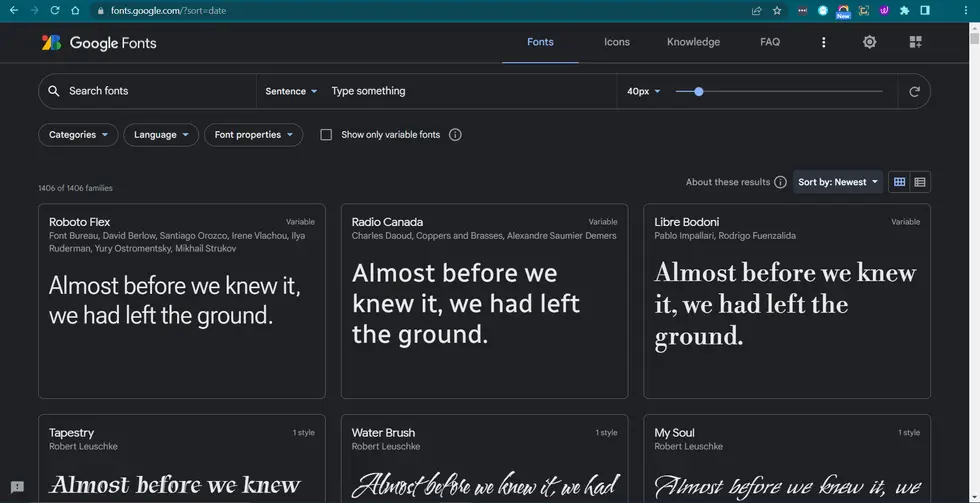
Task: Switch to list view
Action: 920,182
